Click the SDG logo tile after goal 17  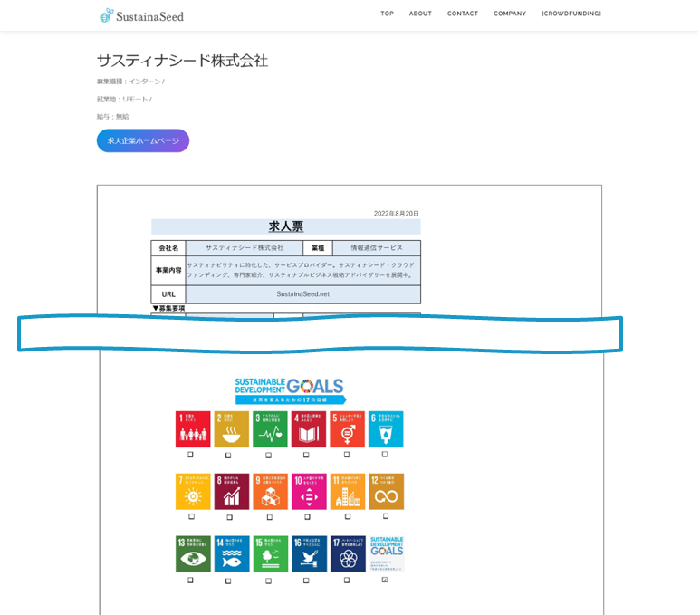386,553
